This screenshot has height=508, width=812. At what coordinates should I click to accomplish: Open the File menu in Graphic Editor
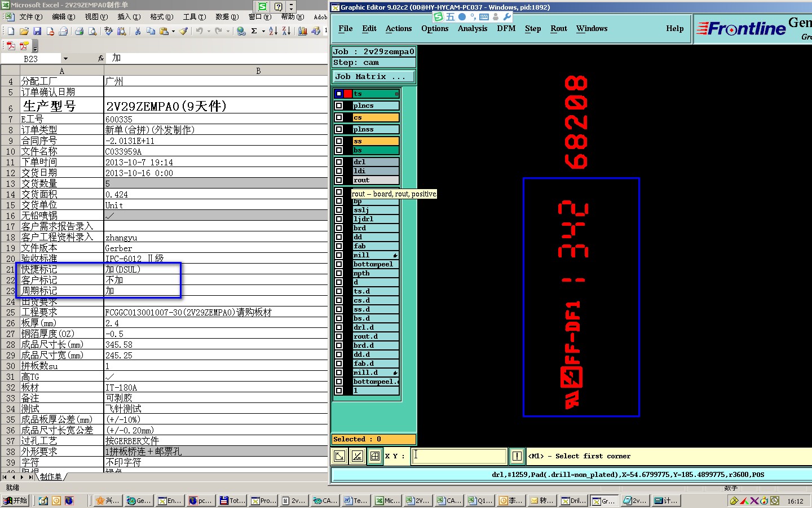pyautogui.click(x=346, y=29)
